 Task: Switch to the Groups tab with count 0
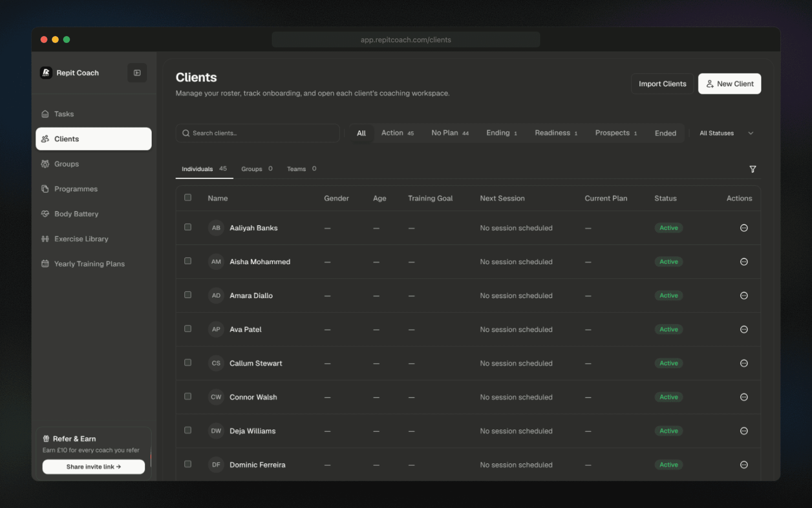click(257, 169)
